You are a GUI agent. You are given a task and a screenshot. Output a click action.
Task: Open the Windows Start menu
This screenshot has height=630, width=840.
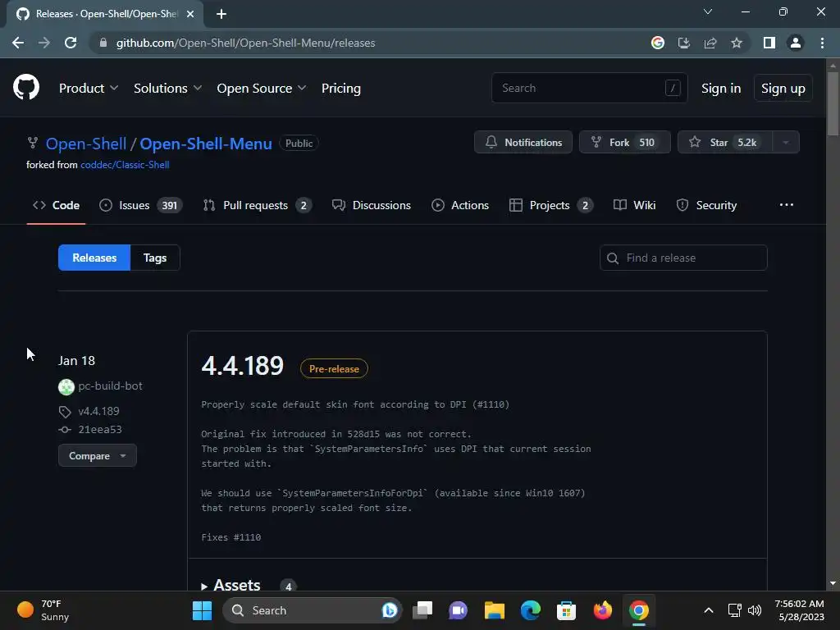(202, 610)
